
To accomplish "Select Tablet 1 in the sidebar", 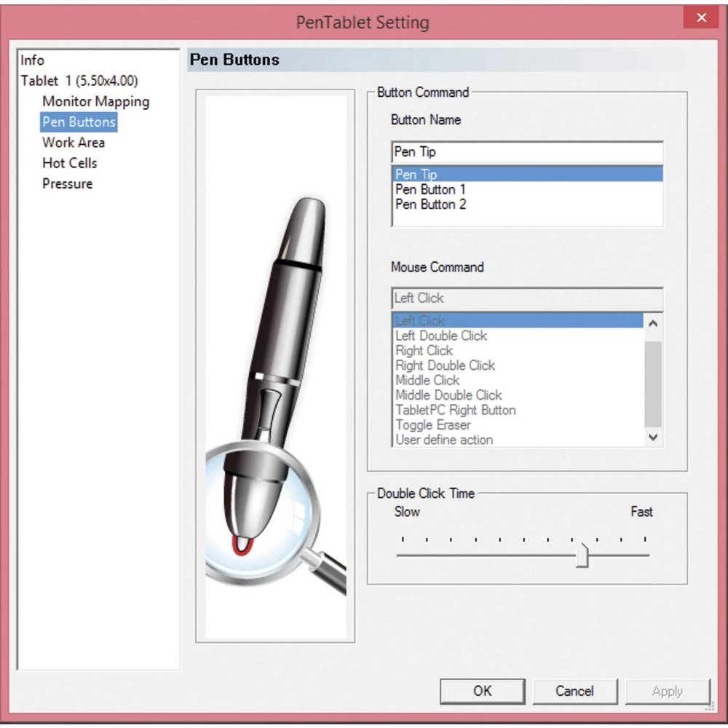I will pos(80,81).
